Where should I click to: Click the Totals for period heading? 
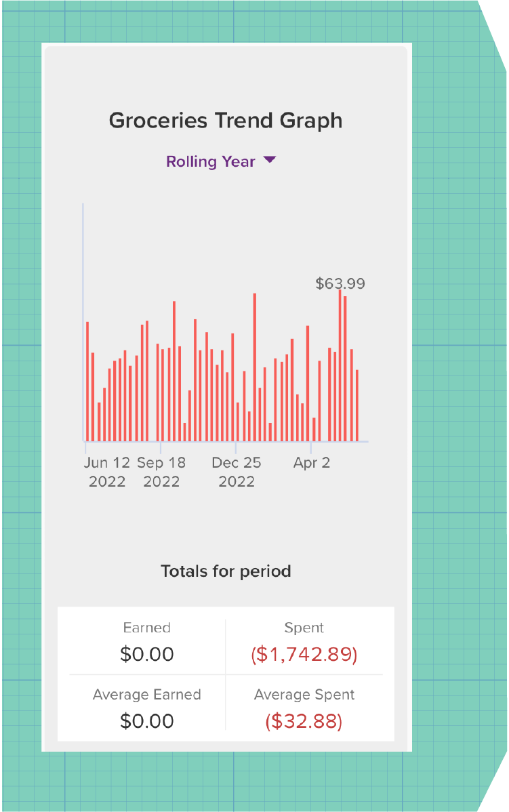click(226, 571)
